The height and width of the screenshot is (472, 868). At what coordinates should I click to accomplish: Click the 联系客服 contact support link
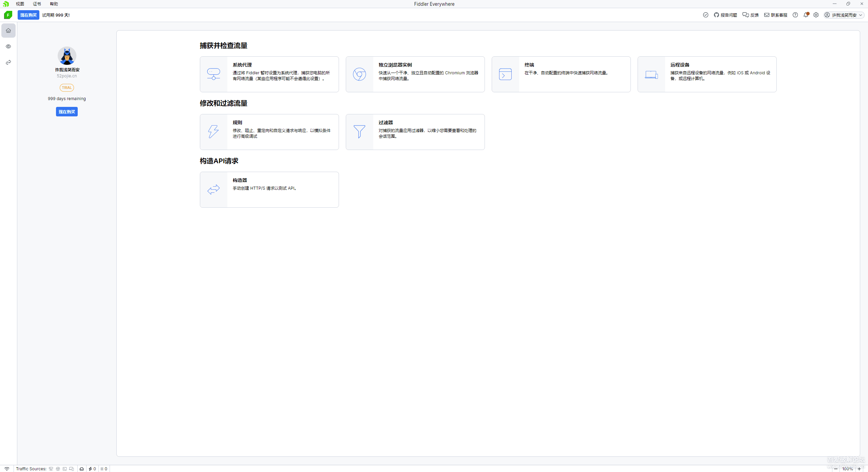(x=776, y=15)
